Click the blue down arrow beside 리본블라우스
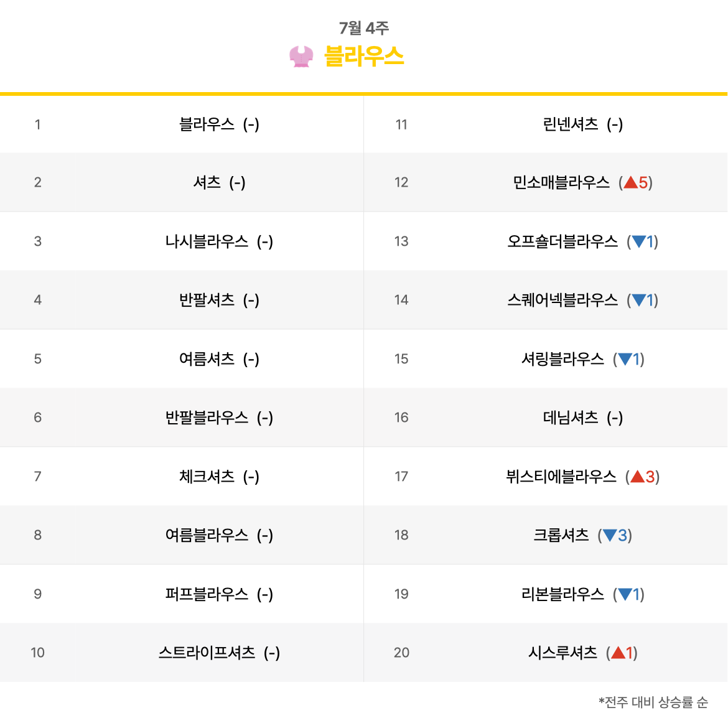Viewport: 728px width, 728px height. (625, 594)
